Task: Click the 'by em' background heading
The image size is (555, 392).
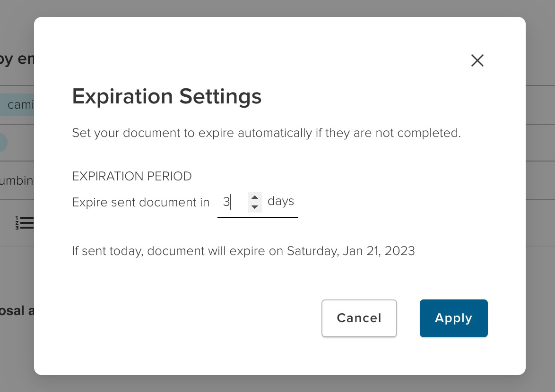Action: [x=17, y=60]
